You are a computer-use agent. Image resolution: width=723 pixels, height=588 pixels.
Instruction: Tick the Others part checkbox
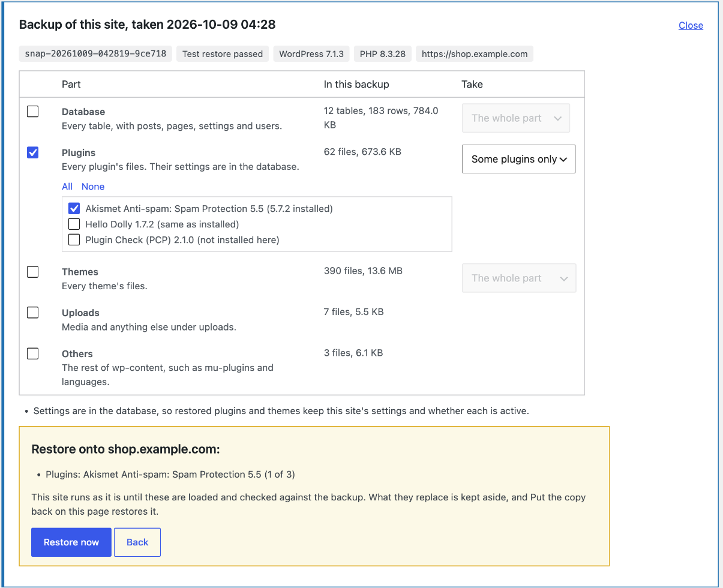click(33, 353)
